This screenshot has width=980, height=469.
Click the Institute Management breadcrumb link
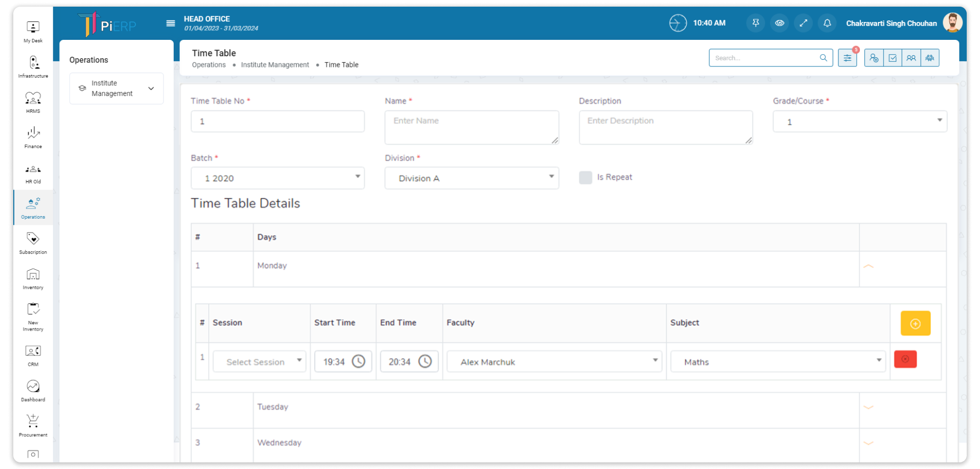275,65
